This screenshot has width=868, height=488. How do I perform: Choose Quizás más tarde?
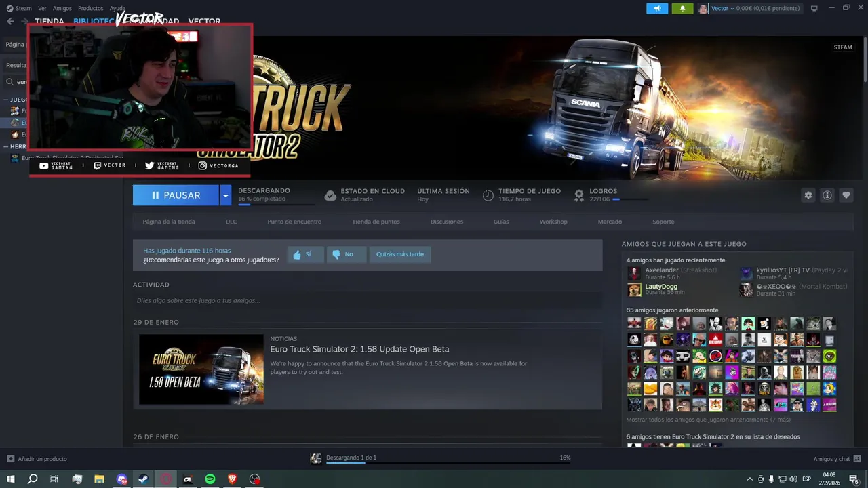[400, 254]
